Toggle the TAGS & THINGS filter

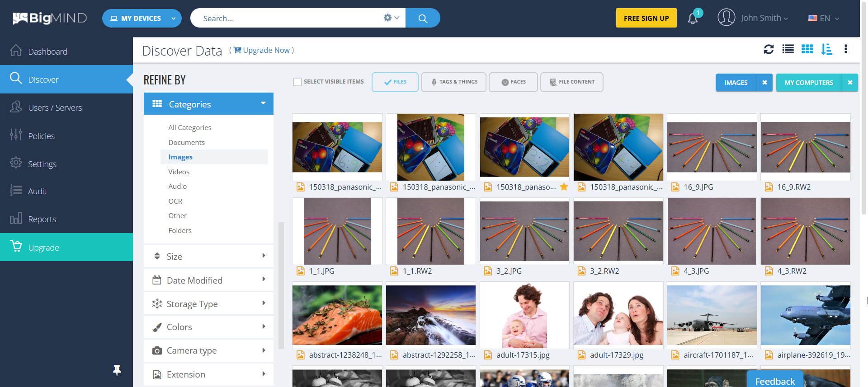click(453, 82)
